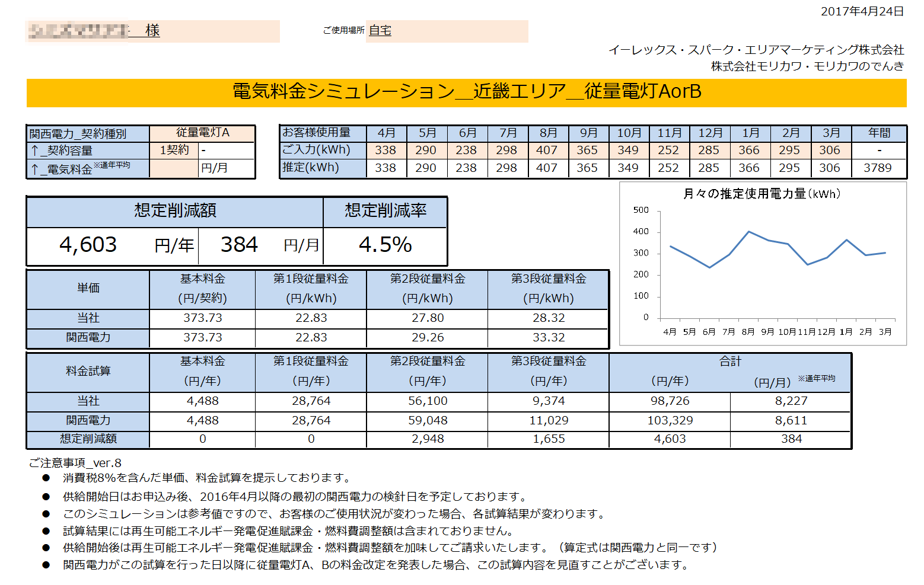Click the ご入力(kWh) cell for 4月 showing 338
This screenshot has width=924, height=585.
385,151
